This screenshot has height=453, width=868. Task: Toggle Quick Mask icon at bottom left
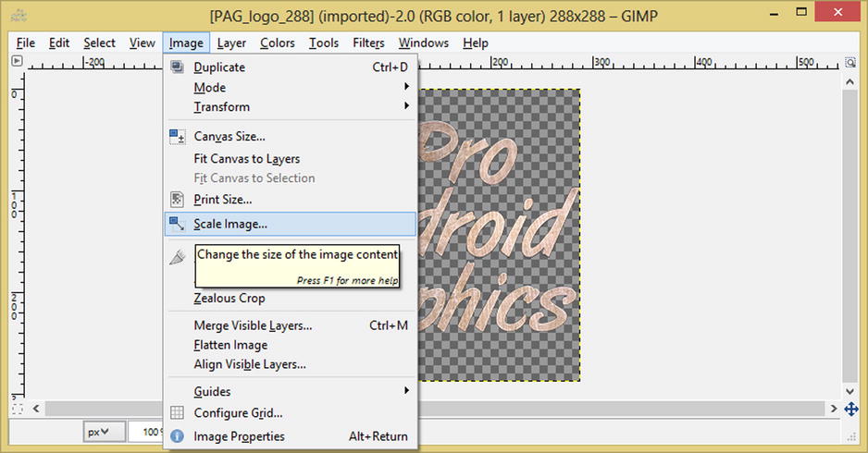(x=18, y=409)
